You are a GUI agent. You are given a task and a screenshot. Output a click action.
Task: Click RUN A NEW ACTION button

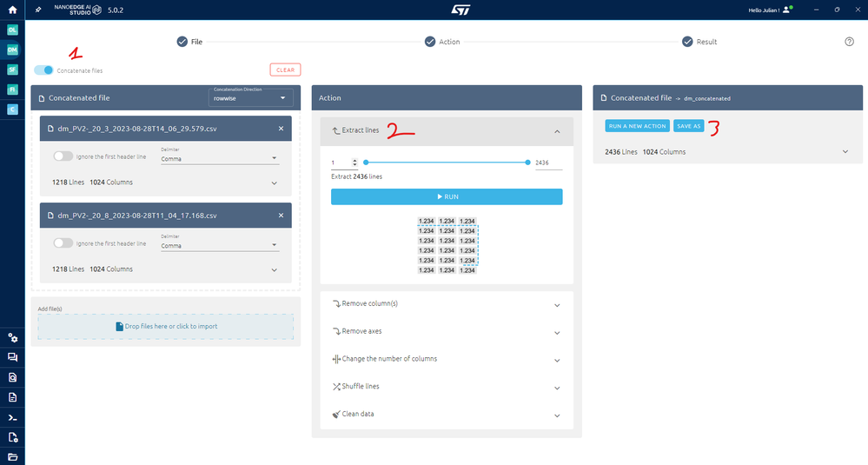tap(637, 126)
